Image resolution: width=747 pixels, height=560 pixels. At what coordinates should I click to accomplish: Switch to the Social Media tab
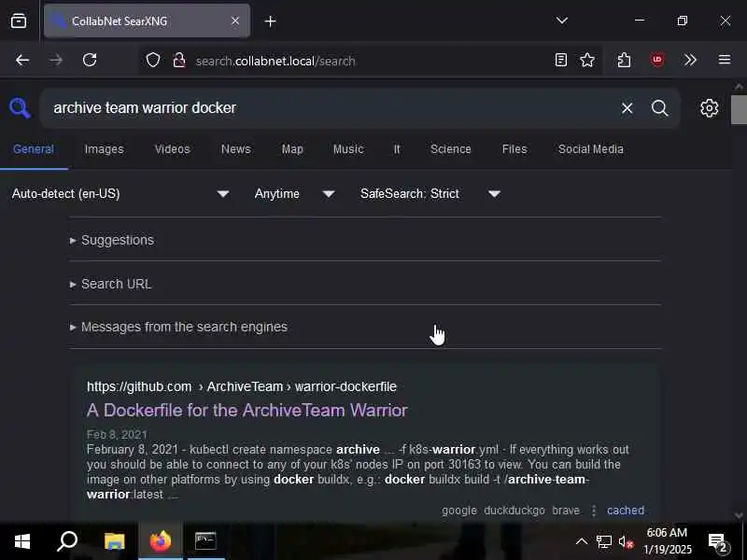pos(591,149)
